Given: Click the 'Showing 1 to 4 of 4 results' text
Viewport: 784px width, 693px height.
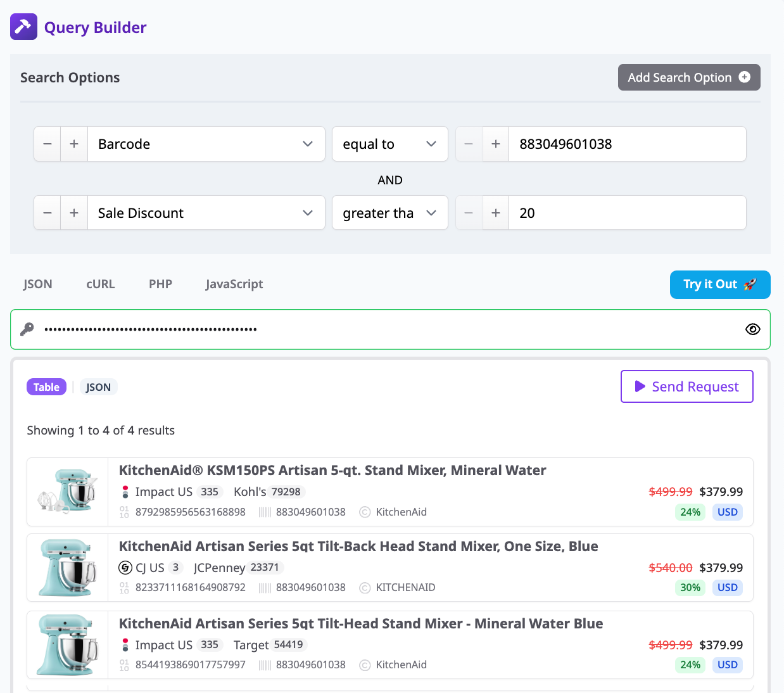Looking at the screenshot, I should click(x=101, y=430).
